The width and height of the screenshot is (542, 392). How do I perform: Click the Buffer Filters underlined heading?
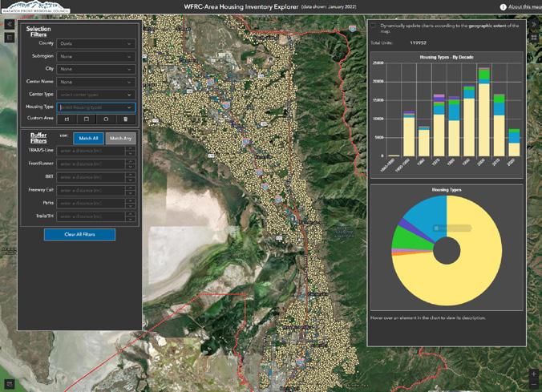click(38, 138)
